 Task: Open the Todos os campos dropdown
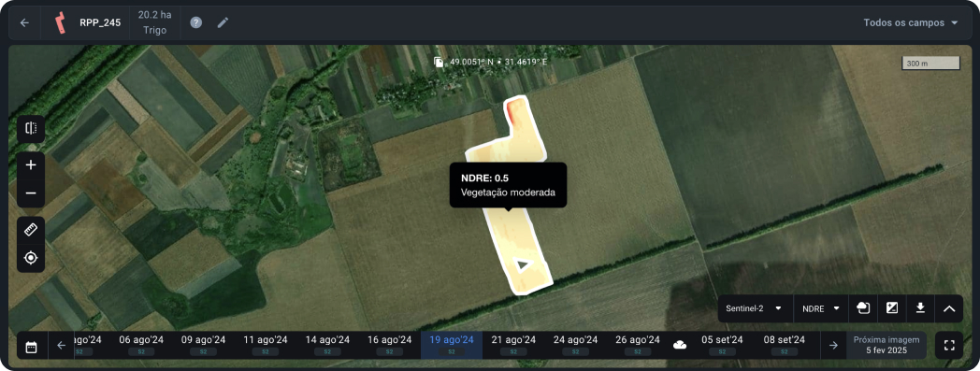click(911, 22)
